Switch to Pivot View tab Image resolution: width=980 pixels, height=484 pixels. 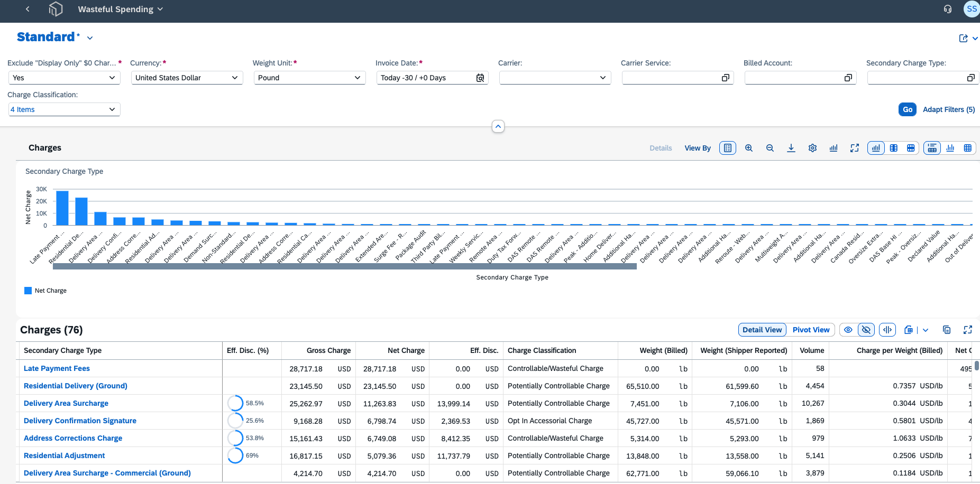coord(811,330)
